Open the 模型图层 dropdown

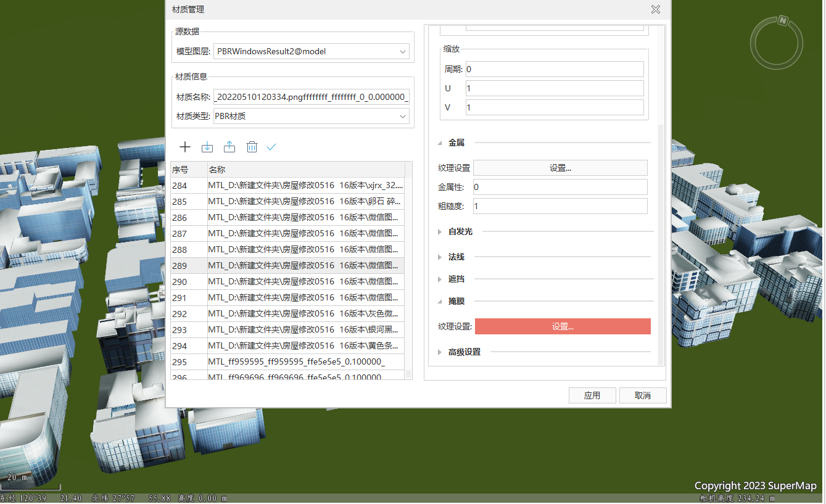pyautogui.click(x=312, y=52)
